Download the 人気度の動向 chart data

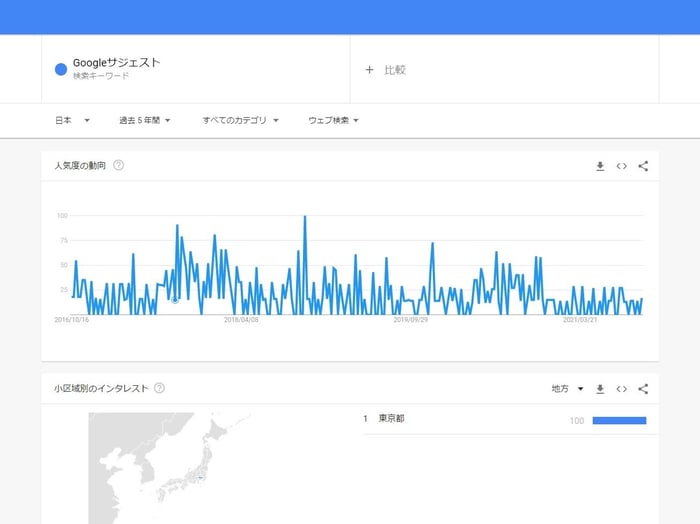point(600,166)
